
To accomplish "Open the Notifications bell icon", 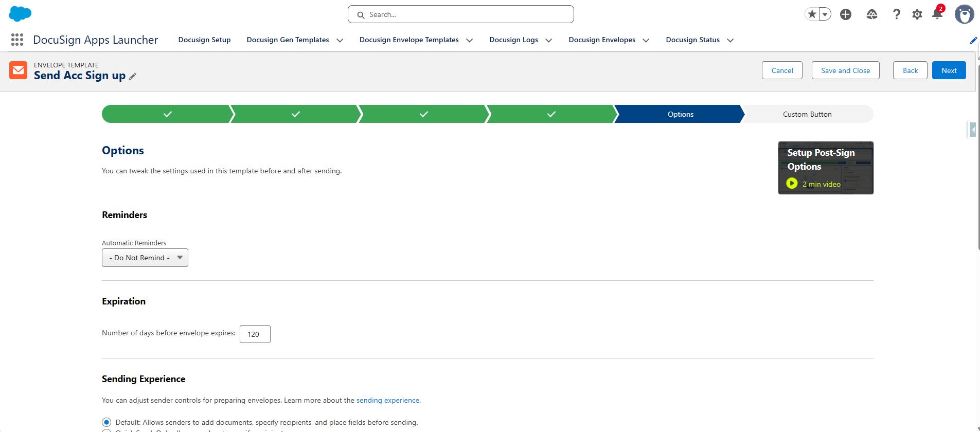I will point(937,14).
